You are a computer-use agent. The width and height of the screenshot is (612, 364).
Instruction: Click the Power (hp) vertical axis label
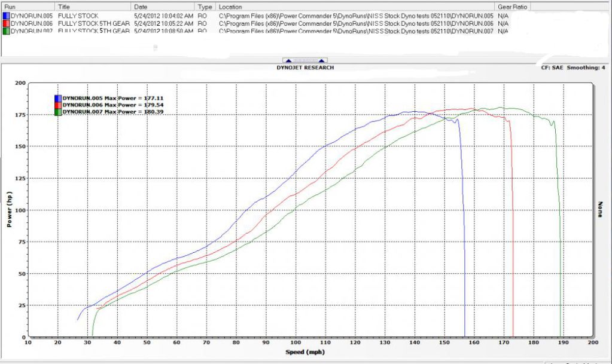(x=9, y=210)
